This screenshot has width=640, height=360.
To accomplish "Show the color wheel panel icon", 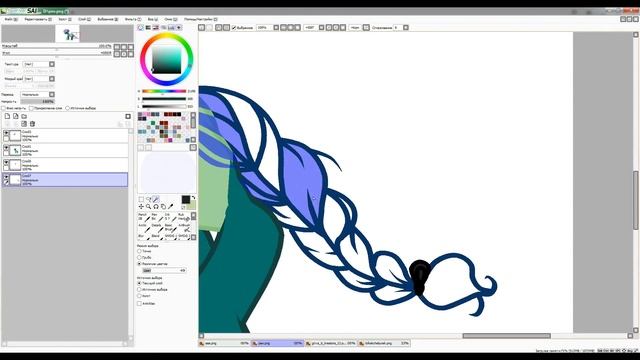I will (140, 27).
